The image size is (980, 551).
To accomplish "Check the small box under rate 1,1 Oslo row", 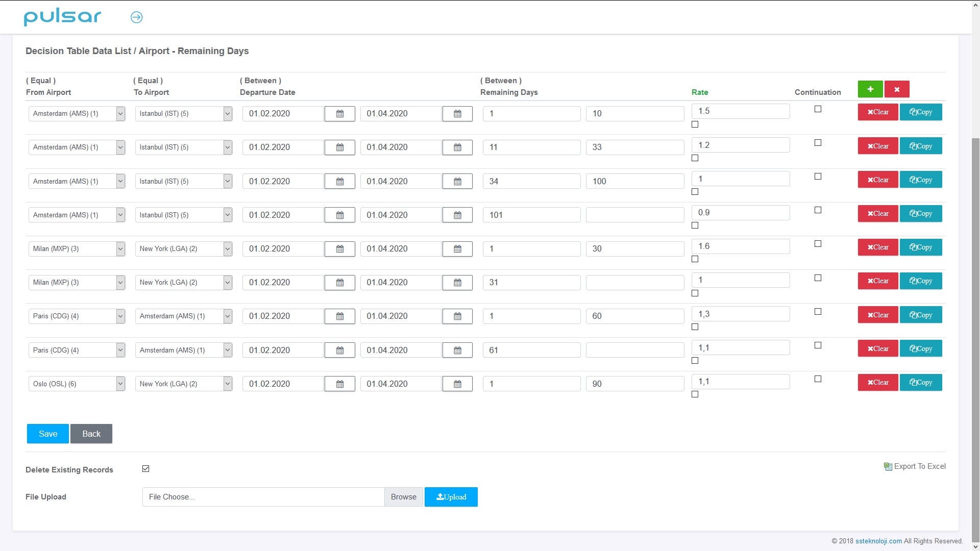I will click(x=695, y=394).
